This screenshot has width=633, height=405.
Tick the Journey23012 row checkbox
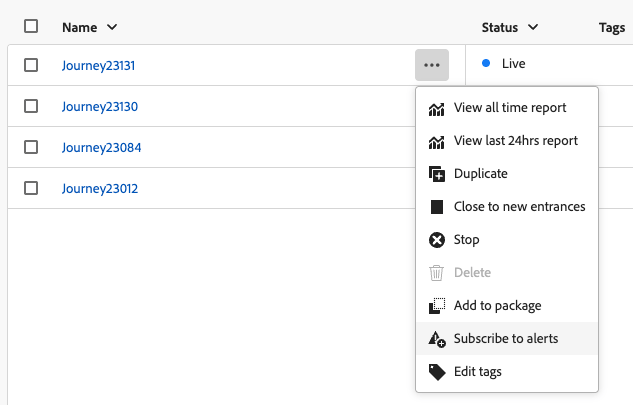31,188
